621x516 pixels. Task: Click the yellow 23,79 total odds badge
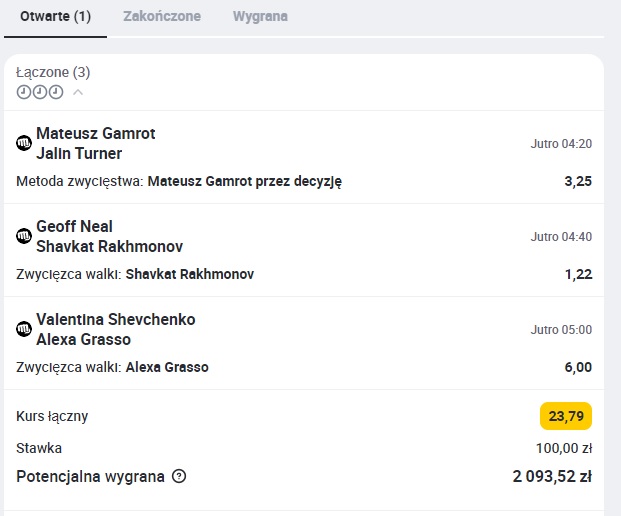[x=566, y=416]
